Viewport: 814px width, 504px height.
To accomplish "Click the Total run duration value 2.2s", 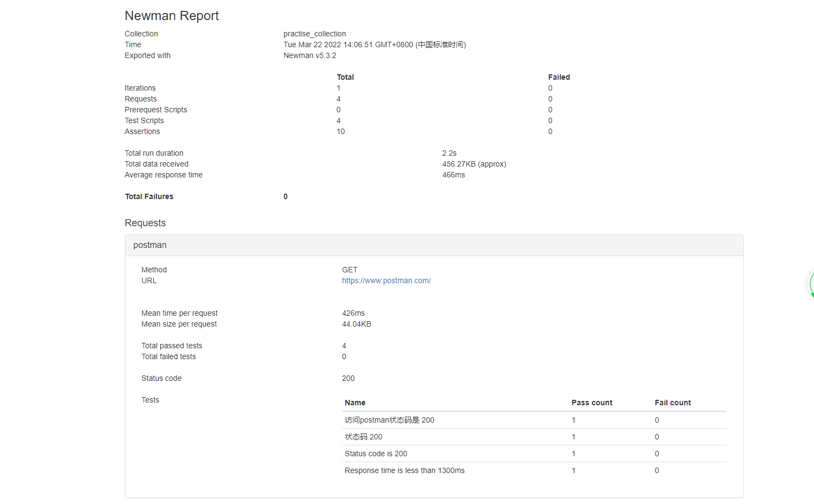I will 449,153.
